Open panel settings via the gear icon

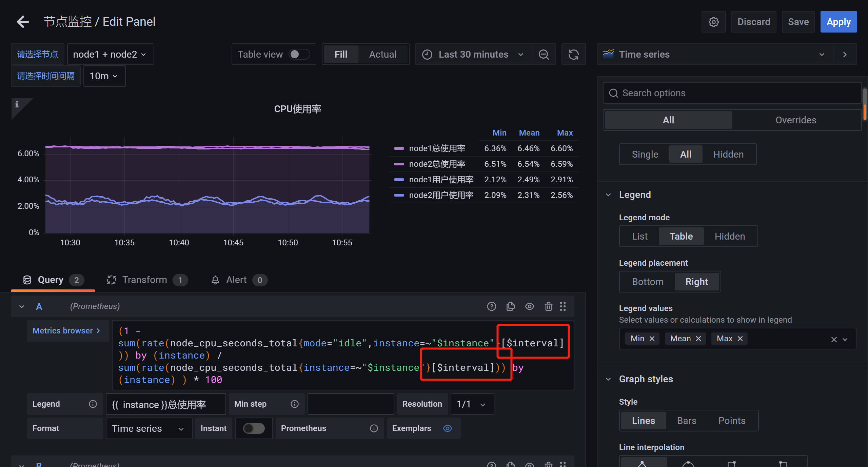pos(713,21)
